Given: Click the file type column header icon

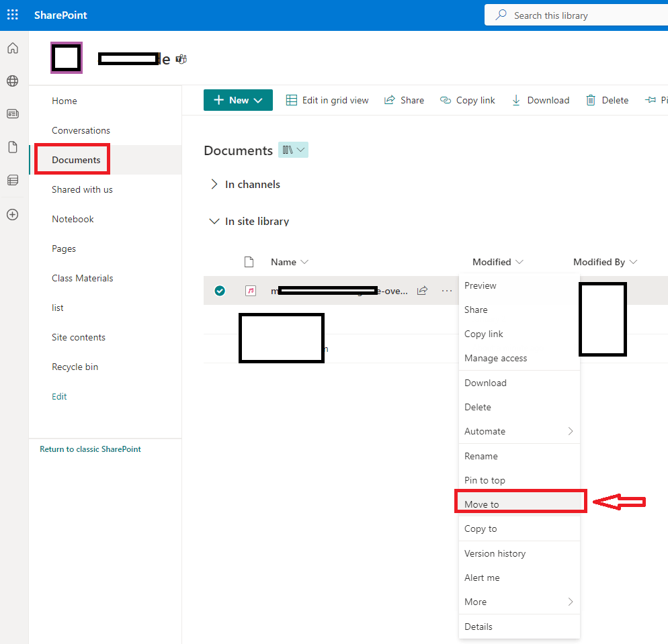Looking at the screenshot, I should pos(249,262).
